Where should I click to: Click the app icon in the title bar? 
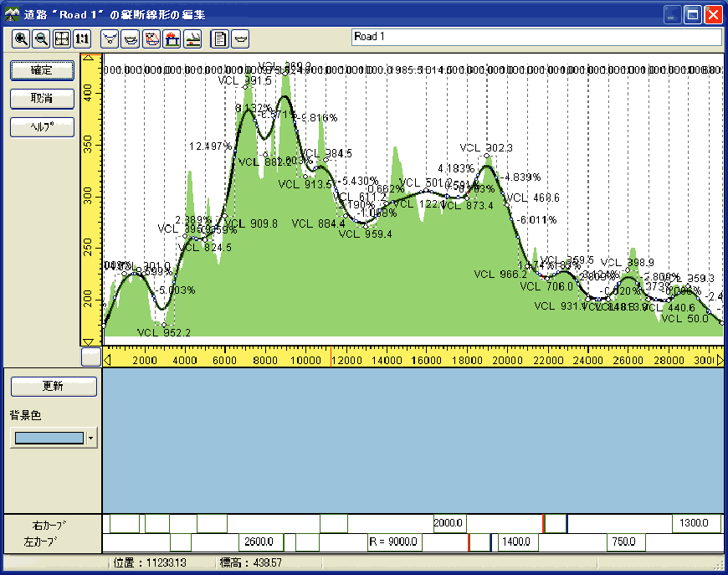click(x=12, y=14)
